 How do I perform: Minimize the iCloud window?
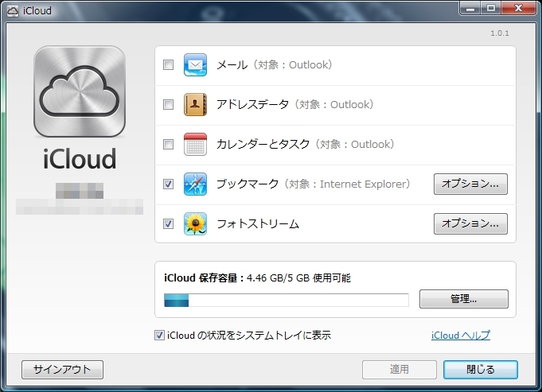click(x=470, y=8)
